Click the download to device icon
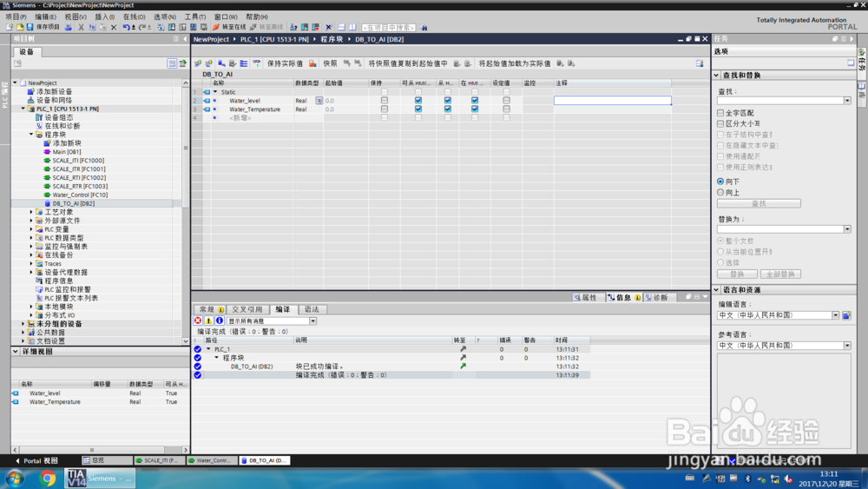The height and width of the screenshot is (489, 868). point(172,27)
